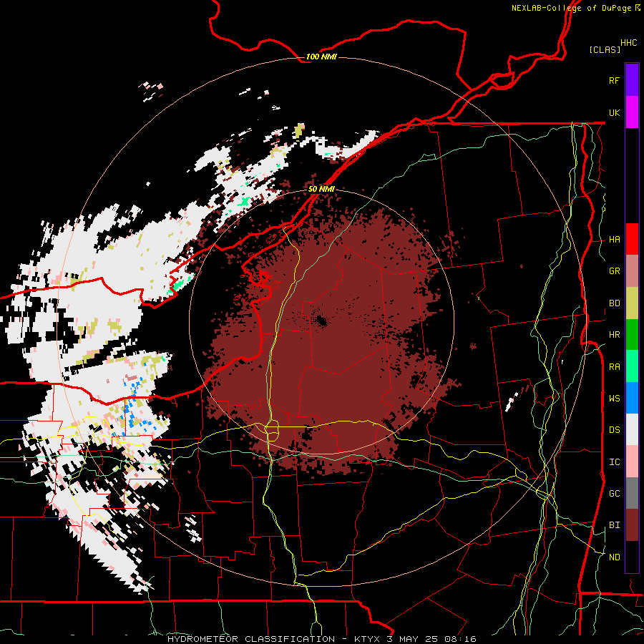
Task: Click the RA rain legend swatch
Action: click(632, 366)
